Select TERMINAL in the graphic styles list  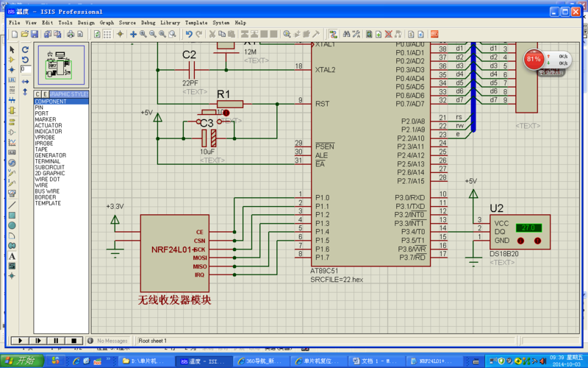pos(62,161)
